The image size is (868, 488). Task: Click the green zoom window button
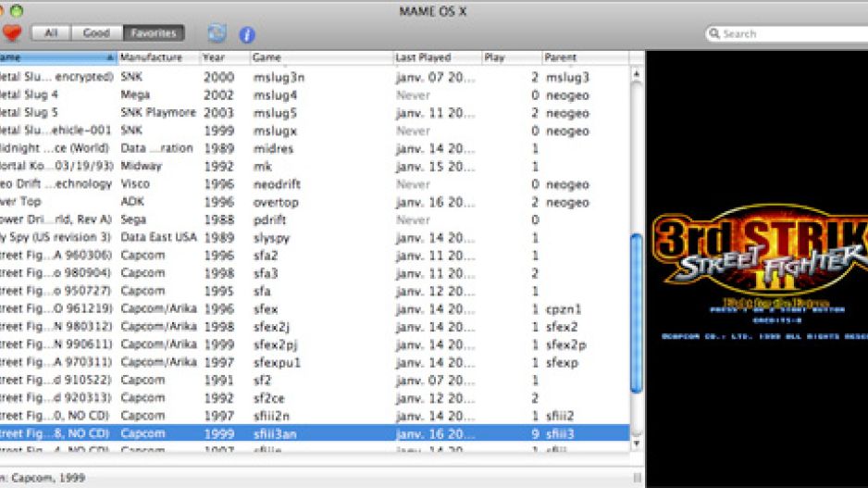coord(16,10)
